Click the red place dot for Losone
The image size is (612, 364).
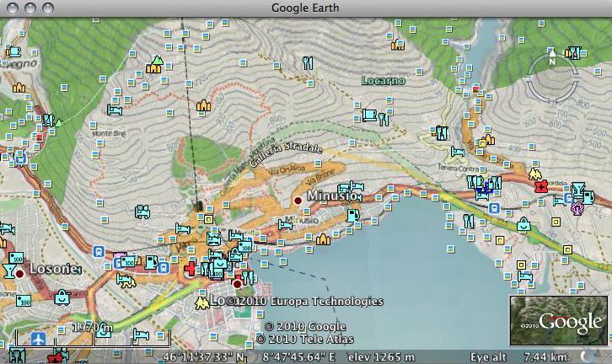click(x=19, y=274)
